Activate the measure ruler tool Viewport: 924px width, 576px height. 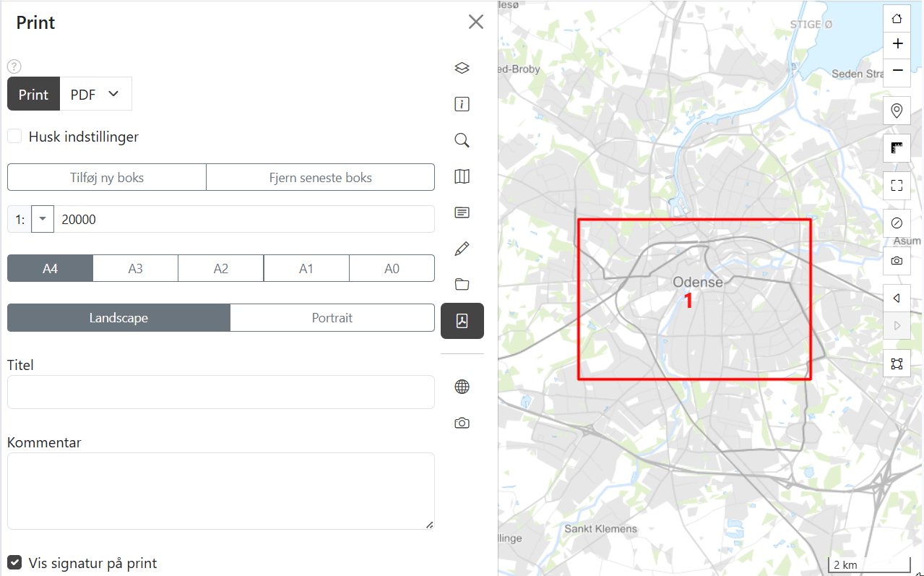pos(897,148)
